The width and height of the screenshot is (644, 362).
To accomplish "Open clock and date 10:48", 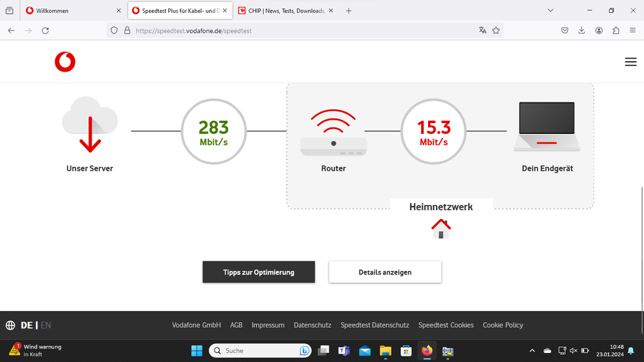I will [x=610, y=351].
